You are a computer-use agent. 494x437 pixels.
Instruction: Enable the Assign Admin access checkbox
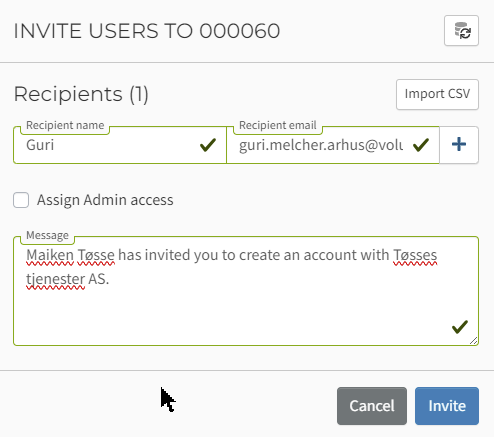(x=21, y=200)
